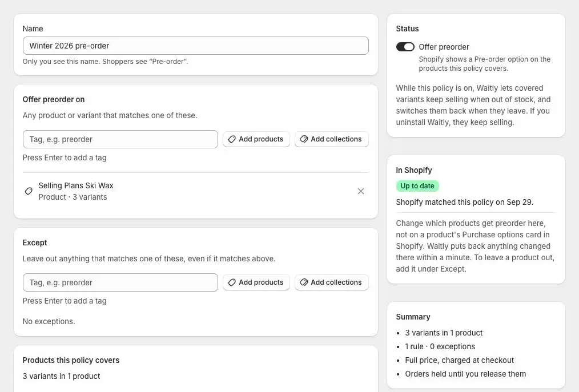Screen dimensions: 579x392
Task: Click Add collections in Except section
Action: tap(331, 282)
